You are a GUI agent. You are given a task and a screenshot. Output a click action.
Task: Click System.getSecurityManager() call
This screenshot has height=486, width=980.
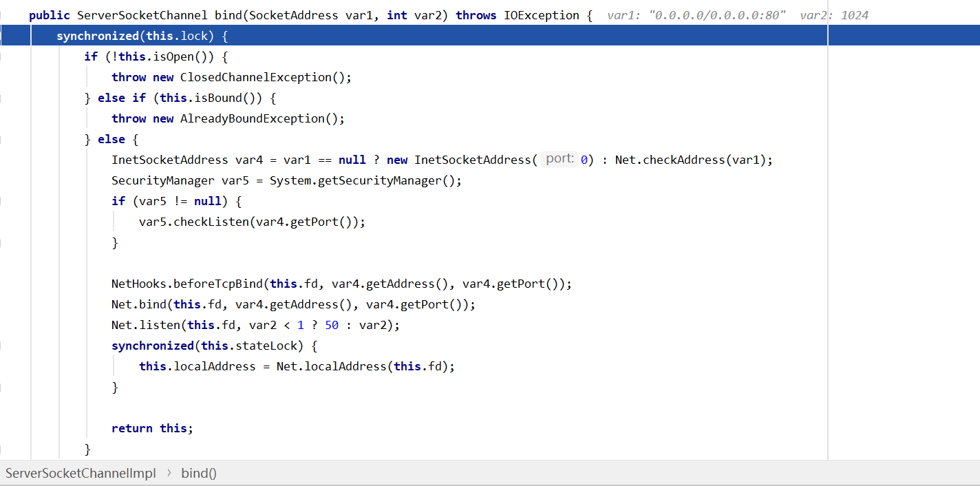pyautogui.click(x=362, y=180)
